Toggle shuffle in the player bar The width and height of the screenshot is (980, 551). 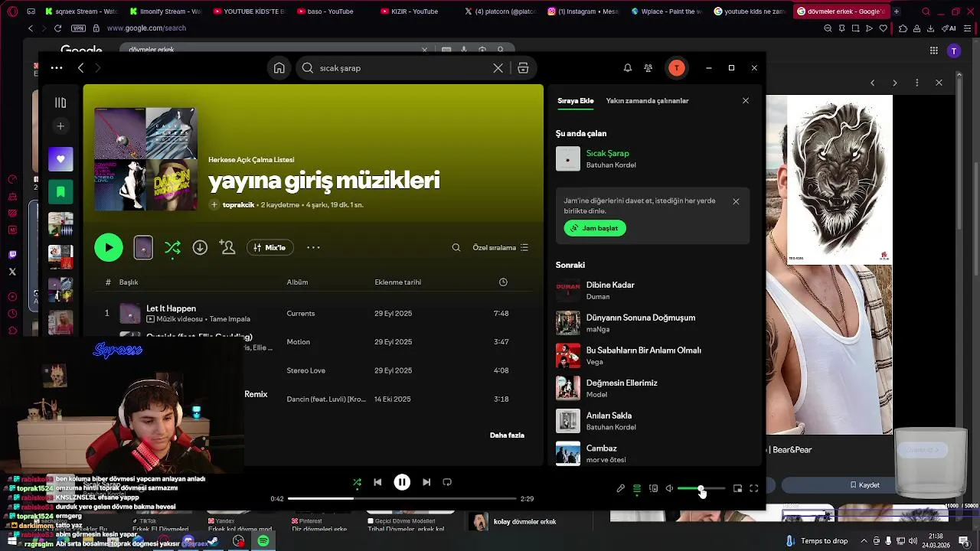pyautogui.click(x=357, y=482)
